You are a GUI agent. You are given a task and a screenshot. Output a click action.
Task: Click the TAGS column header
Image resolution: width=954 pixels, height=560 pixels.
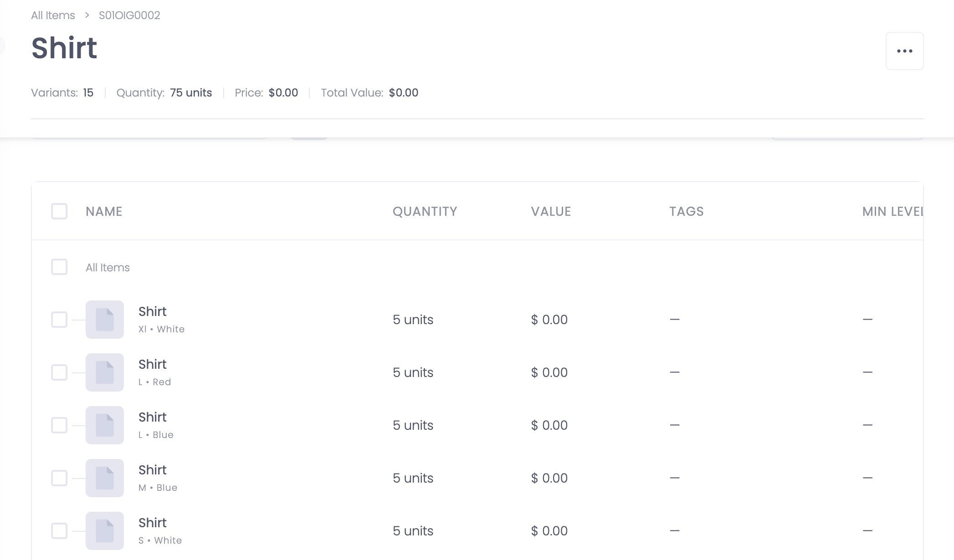point(686,211)
